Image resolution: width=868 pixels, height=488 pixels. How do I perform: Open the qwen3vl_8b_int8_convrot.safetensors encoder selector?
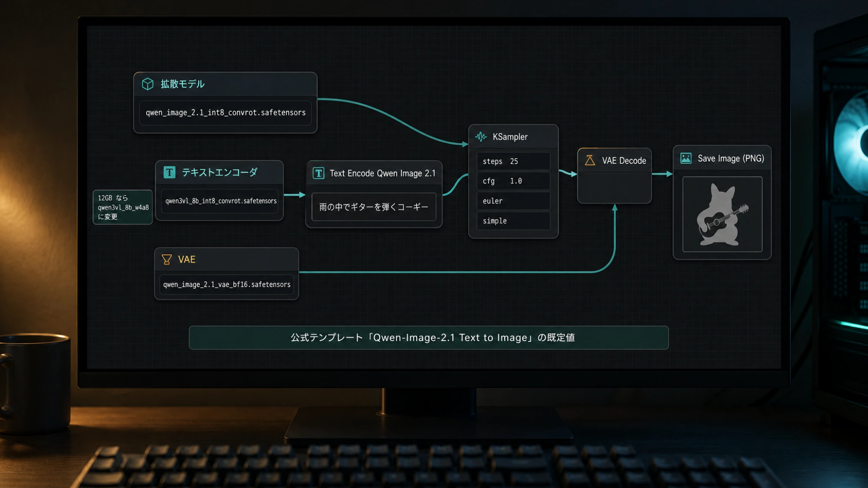220,201
